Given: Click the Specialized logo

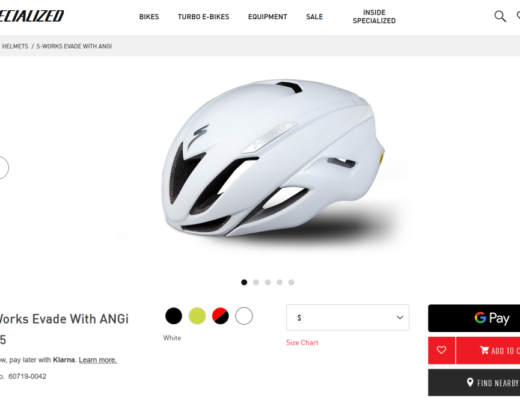Looking at the screenshot, I should (x=31, y=16).
